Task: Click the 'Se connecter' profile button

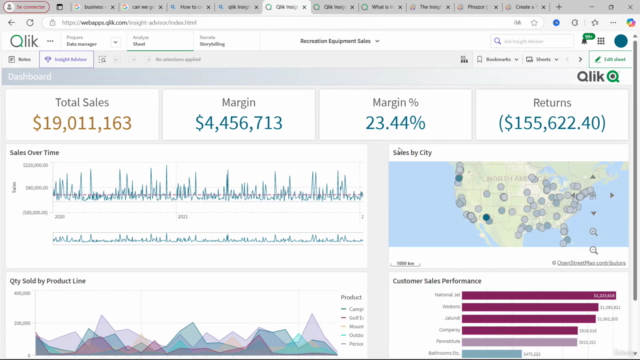Action: (x=27, y=7)
